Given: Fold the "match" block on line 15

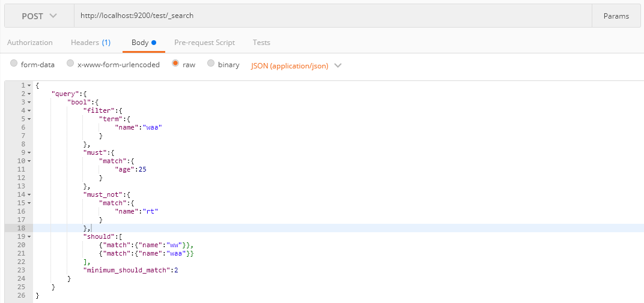Looking at the screenshot, I should click(x=29, y=203).
